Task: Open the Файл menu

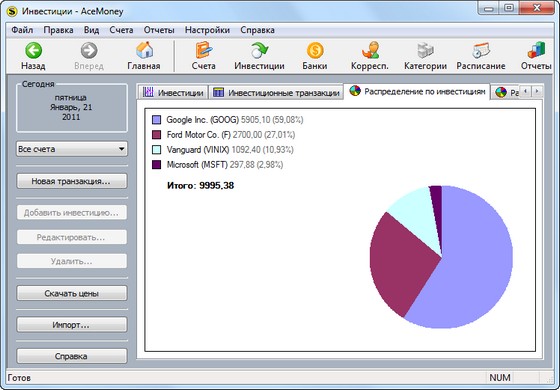Action: (22, 30)
